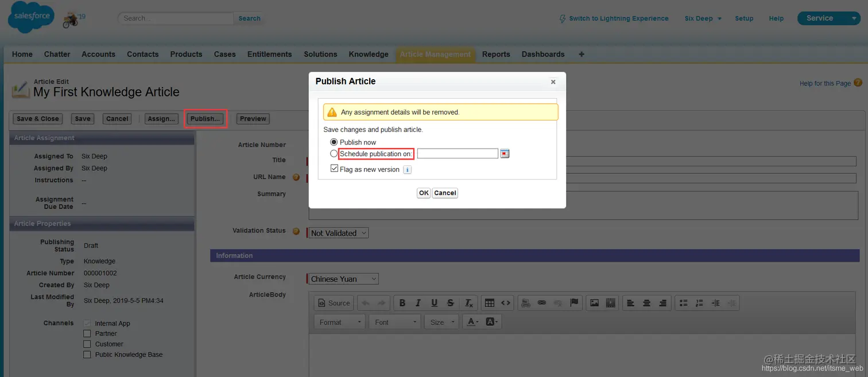This screenshot has height=377, width=868.
Task: Click the Assign... button
Action: pos(161,119)
